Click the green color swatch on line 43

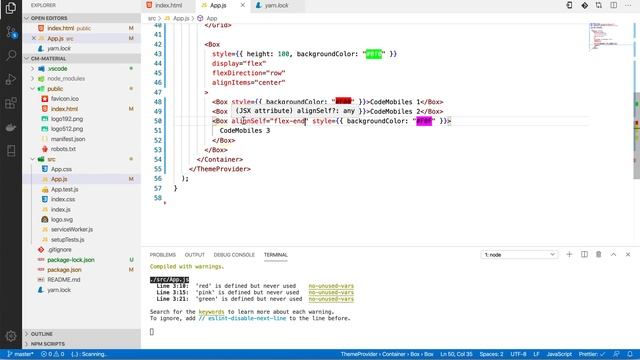point(373,54)
